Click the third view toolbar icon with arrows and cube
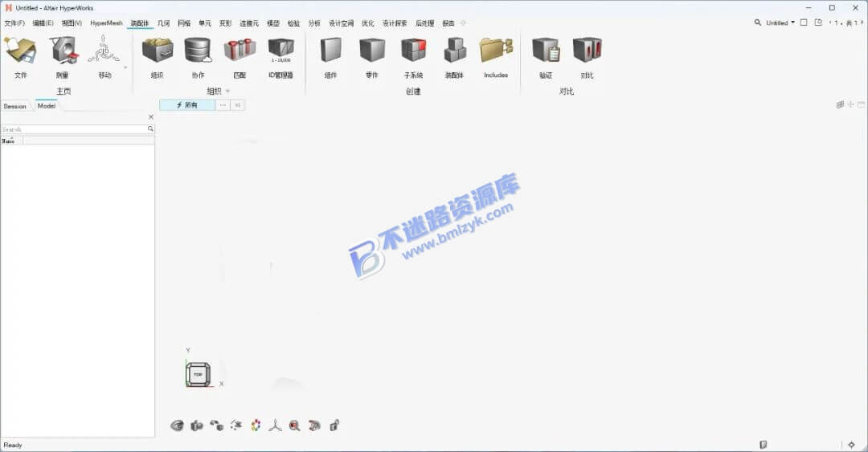 click(216, 426)
